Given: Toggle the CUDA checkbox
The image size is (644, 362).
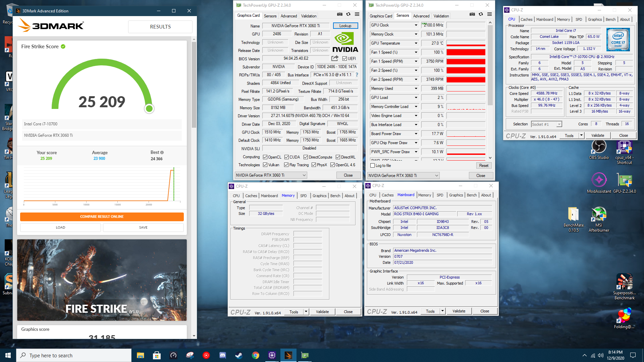Looking at the screenshot, I should [287, 157].
